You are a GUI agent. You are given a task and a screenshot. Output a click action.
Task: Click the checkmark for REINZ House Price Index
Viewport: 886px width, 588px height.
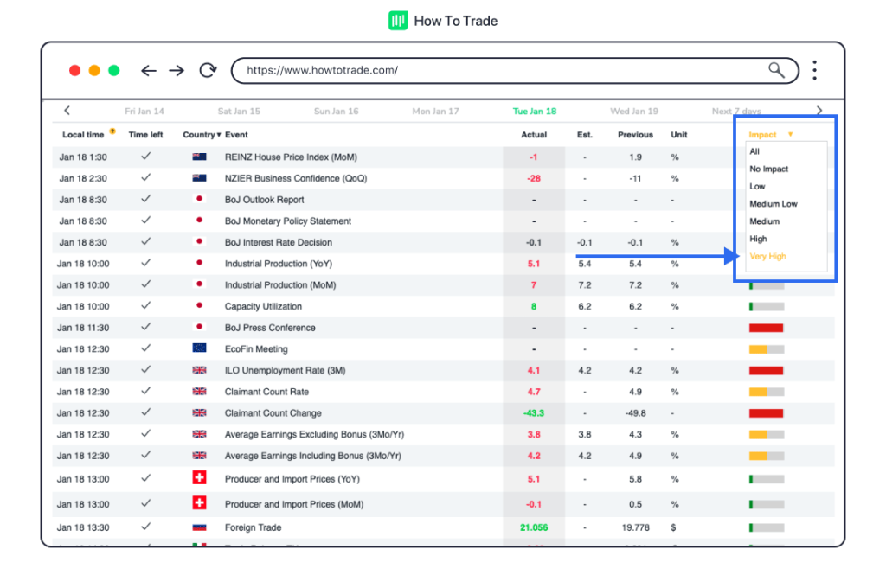[145, 157]
